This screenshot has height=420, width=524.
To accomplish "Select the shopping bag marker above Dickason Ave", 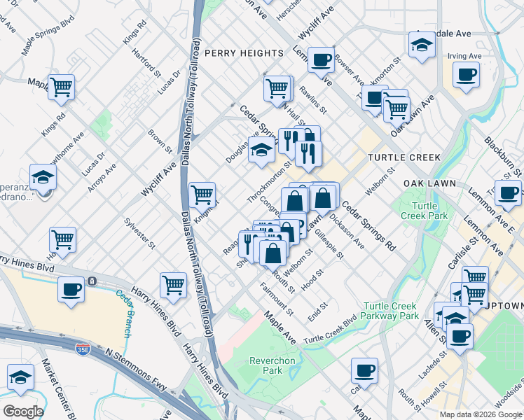I will tap(322, 200).
